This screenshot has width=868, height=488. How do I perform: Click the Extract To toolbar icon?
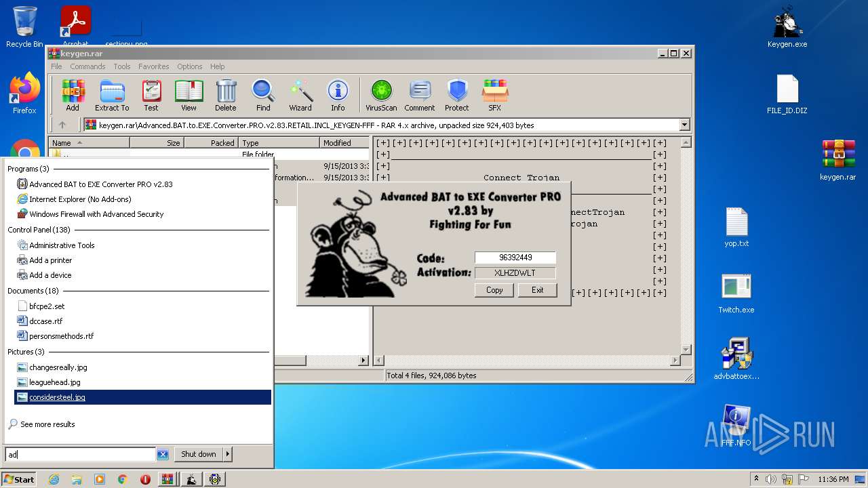(112, 96)
